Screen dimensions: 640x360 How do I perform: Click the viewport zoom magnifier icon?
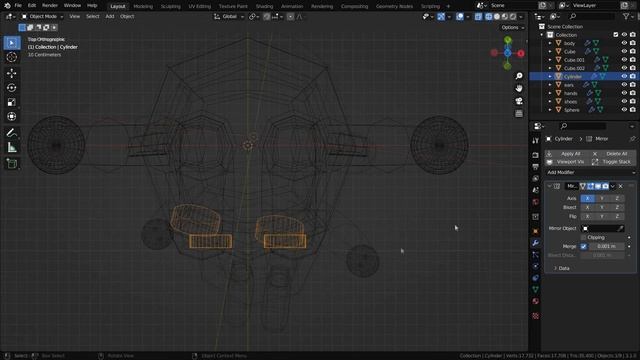click(x=519, y=76)
